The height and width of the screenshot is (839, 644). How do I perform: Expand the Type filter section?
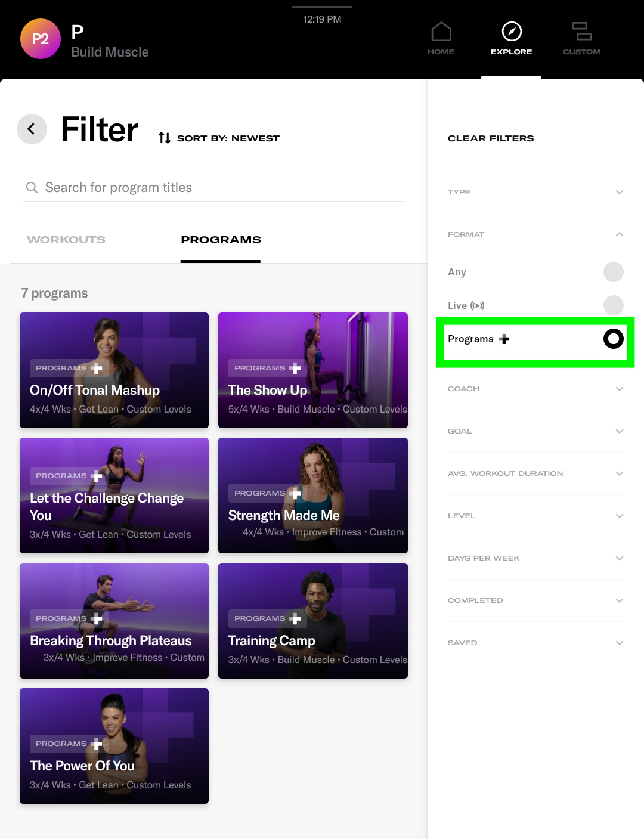click(x=619, y=192)
